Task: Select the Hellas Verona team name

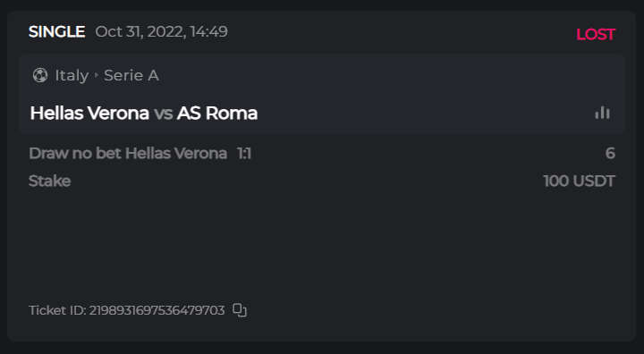Action: [x=89, y=113]
